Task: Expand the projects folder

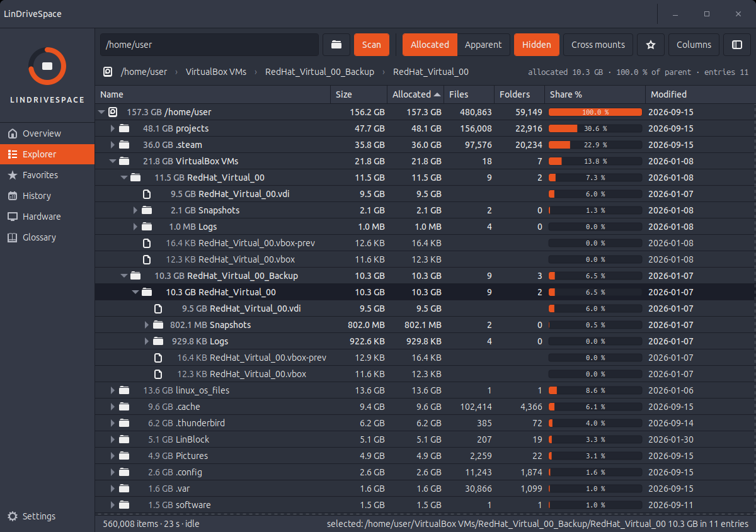Action: 113,128
